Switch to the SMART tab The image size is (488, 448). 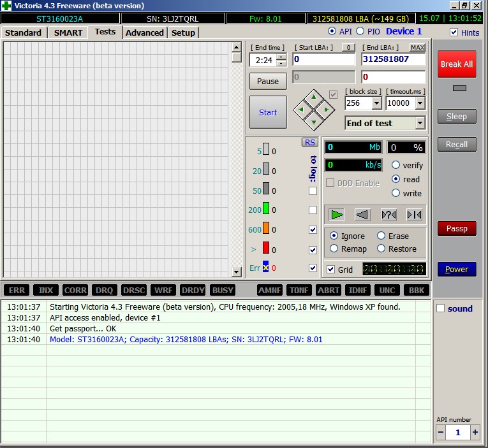pos(68,33)
